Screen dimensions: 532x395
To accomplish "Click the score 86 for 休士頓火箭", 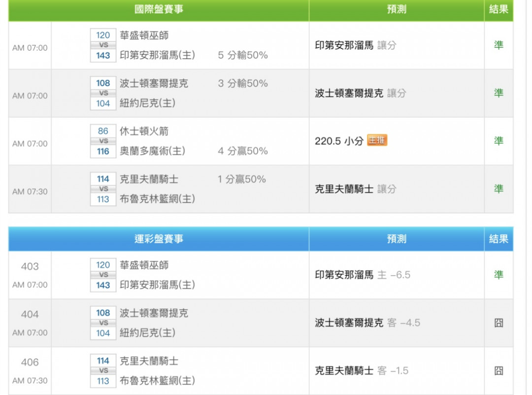I will (x=103, y=131).
